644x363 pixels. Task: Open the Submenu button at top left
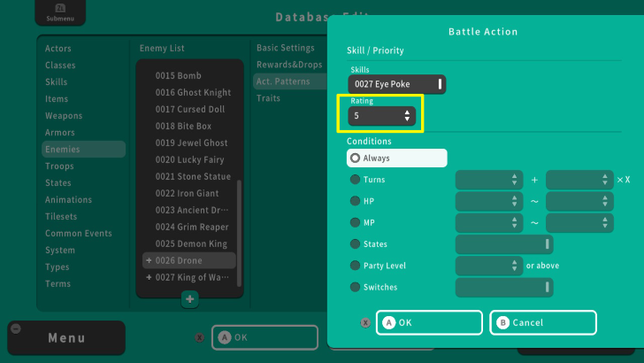[60, 12]
